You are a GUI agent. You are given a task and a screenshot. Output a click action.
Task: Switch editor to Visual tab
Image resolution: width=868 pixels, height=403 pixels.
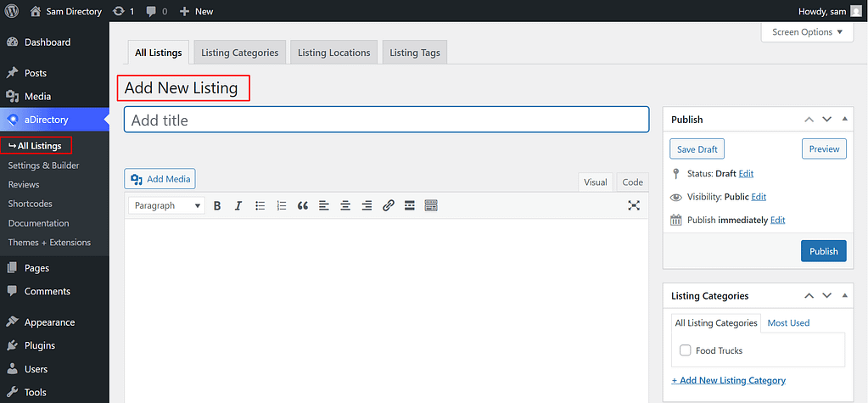596,182
